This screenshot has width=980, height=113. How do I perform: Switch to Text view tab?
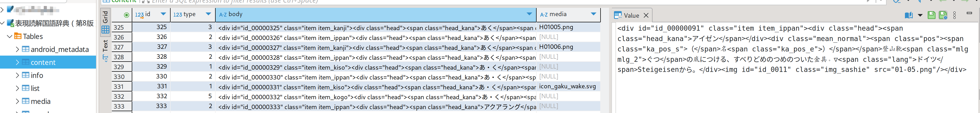click(105, 51)
